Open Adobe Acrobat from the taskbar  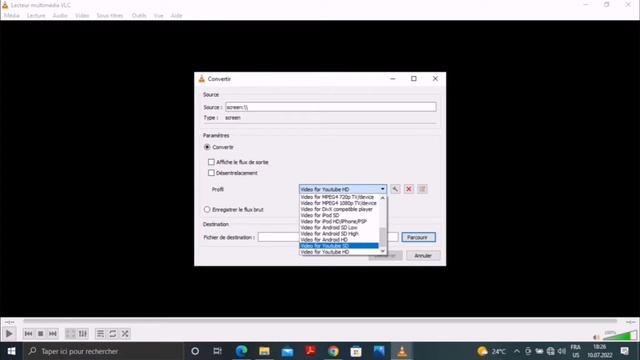pyautogui.click(x=310, y=351)
